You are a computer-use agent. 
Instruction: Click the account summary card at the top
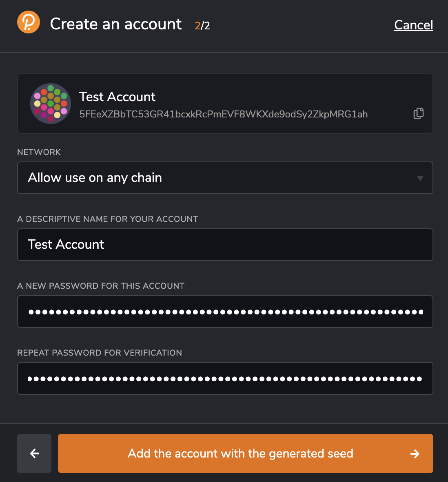pyautogui.click(x=225, y=103)
